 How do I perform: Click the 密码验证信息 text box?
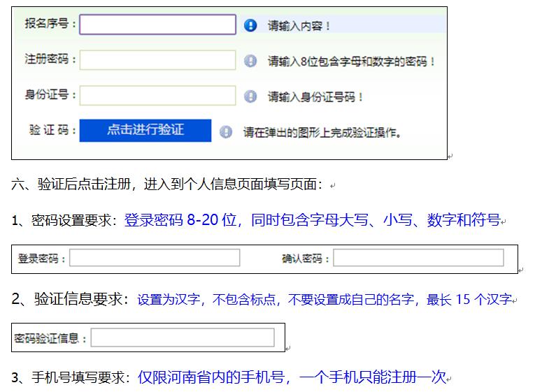coord(183,337)
